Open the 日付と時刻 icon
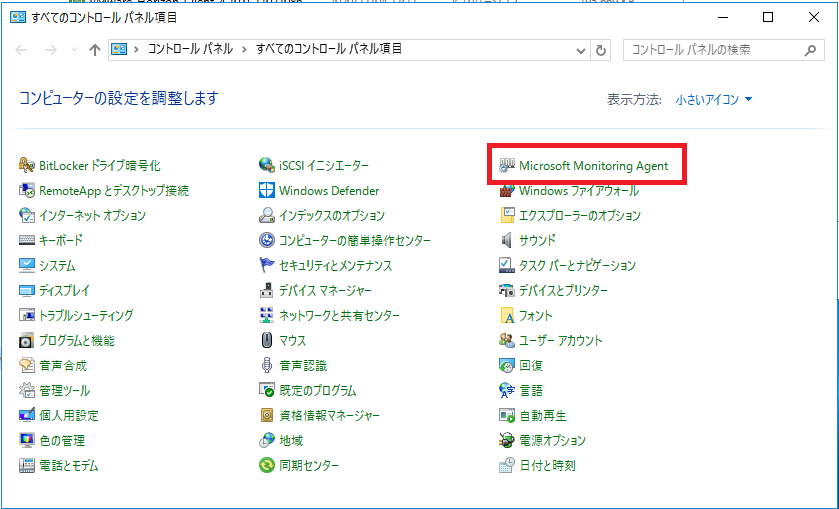The width and height of the screenshot is (839, 509). coord(506,465)
